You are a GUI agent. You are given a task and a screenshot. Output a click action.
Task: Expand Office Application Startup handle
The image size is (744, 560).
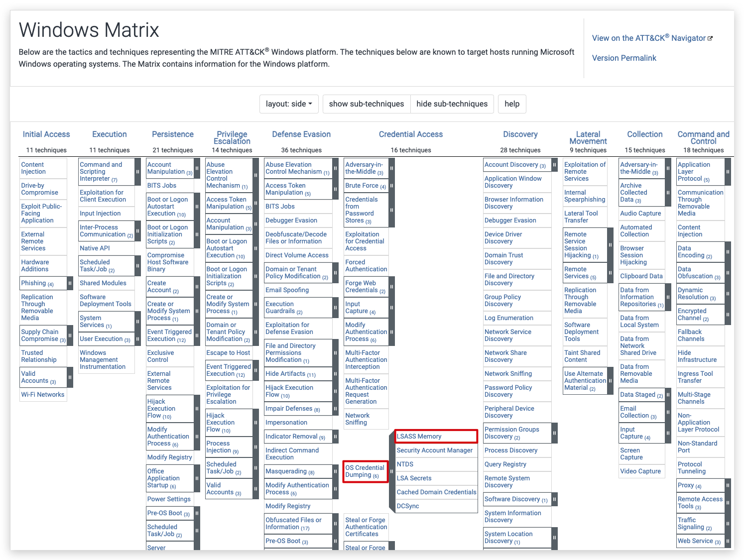197,478
